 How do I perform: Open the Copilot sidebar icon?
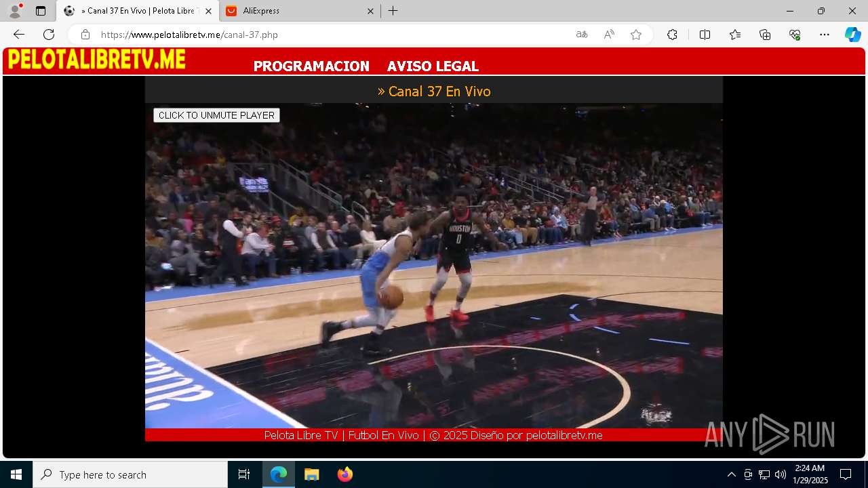[852, 35]
